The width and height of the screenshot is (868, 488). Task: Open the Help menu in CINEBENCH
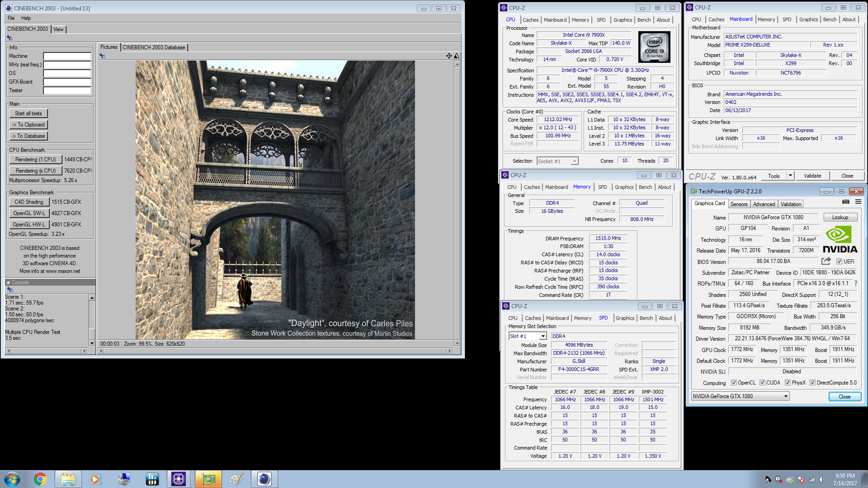click(x=26, y=18)
